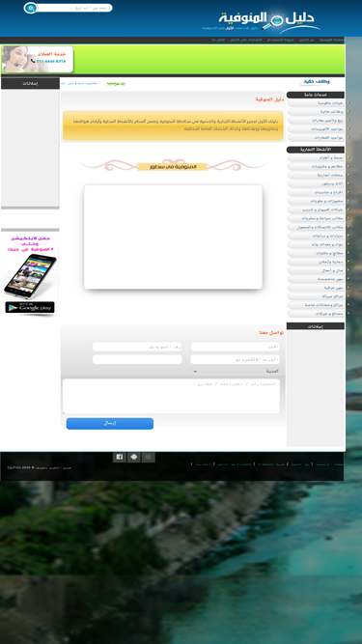This screenshot has width=362, height=644.
Task: Open مطاعم و مشروبات category link
Action: (316, 167)
